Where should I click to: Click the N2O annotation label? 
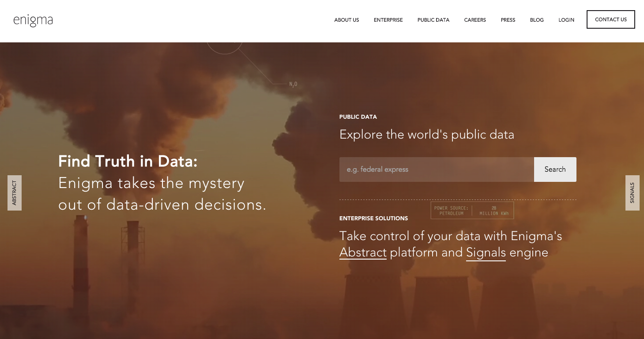[293, 84]
